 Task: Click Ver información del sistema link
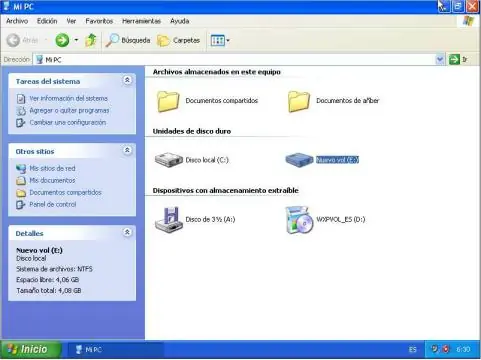pos(69,98)
